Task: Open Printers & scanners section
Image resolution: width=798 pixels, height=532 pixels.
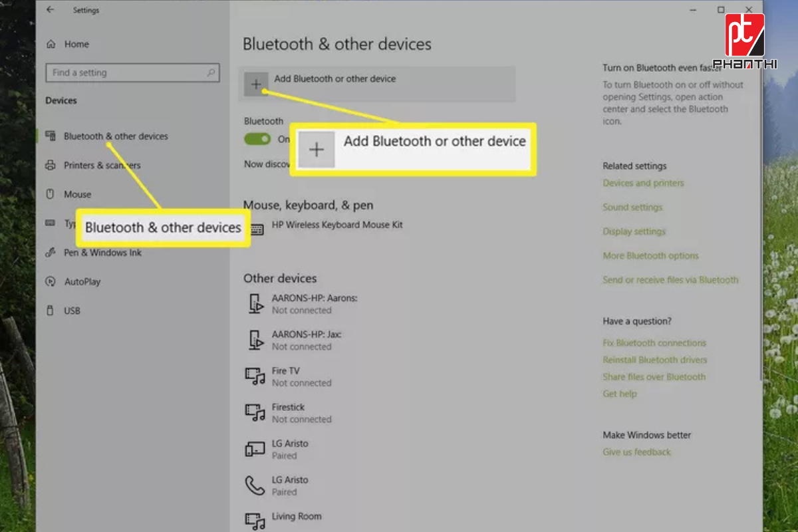Action: click(x=102, y=166)
